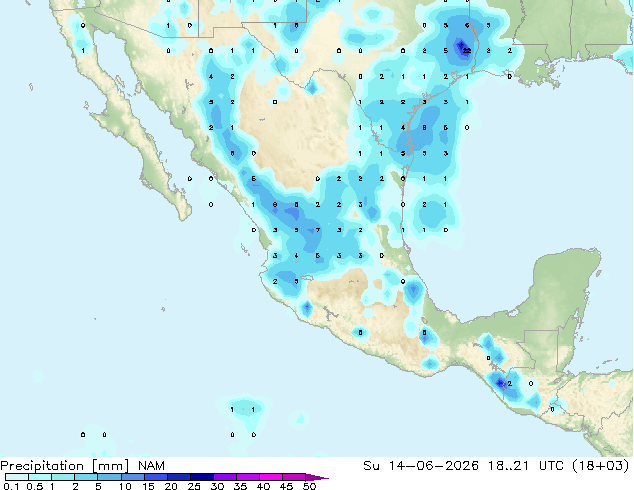Click the legend label '25'
The width and height of the screenshot is (634, 490).
click(x=194, y=486)
